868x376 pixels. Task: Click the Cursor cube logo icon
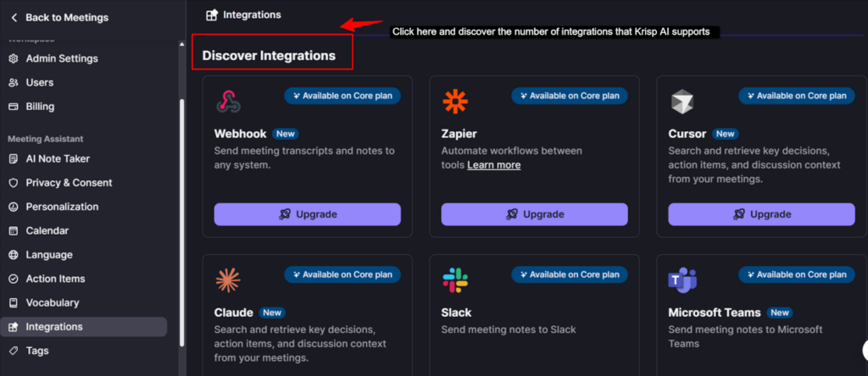coord(682,102)
